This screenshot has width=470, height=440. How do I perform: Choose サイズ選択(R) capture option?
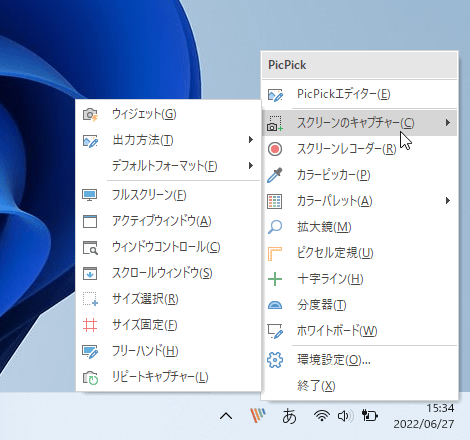click(x=168, y=299)
